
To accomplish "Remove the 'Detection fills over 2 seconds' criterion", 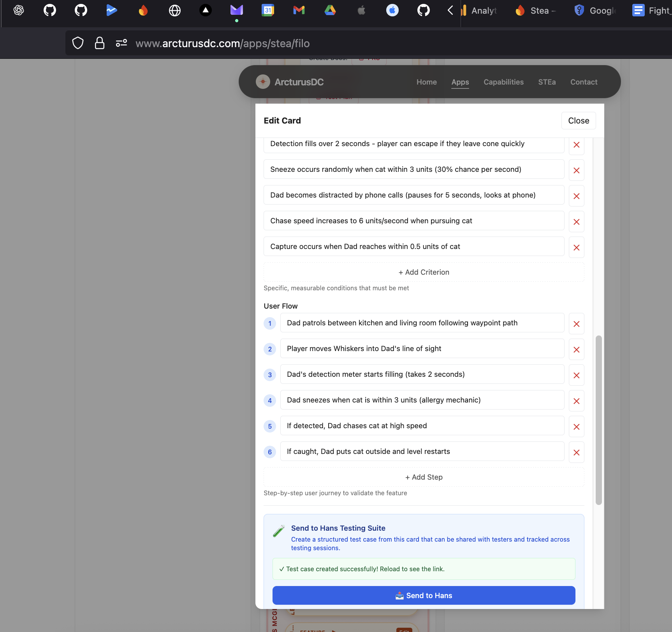I will pos(577,145).
